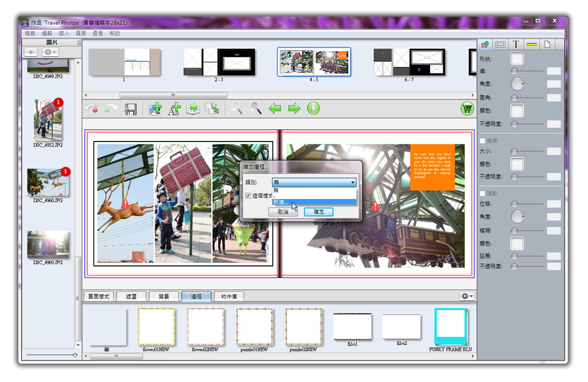Image resolution: width=588 pixels, height=382 pixels.
Task: Enable the 邊框 border checkbox in properties panel
Action: (482, 141)
